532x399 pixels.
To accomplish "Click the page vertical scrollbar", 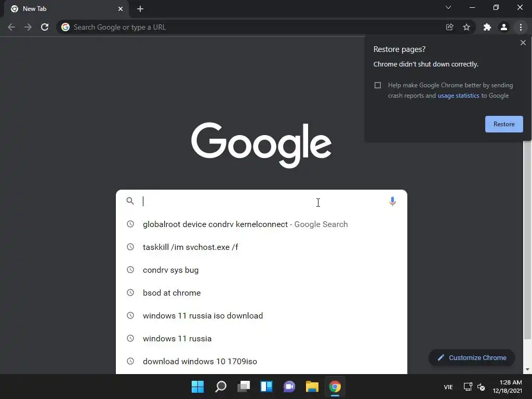I will pyautogui.click(x=527, y=239).
